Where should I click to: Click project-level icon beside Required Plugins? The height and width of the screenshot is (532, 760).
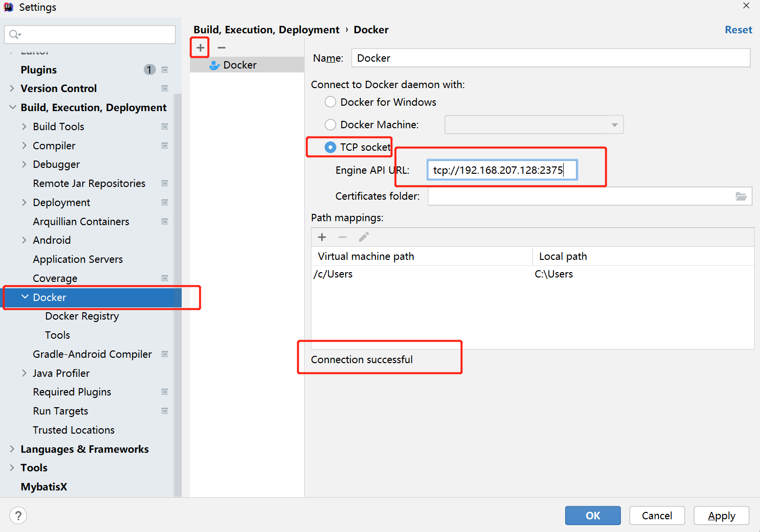pos(165,392)
